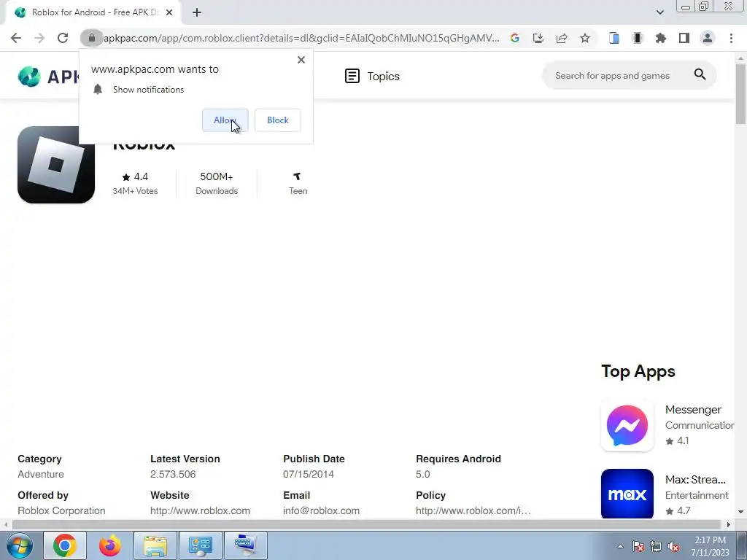
Task: Click the Roblox app icon
Action: pyautogui.click(x=55, y=165)
